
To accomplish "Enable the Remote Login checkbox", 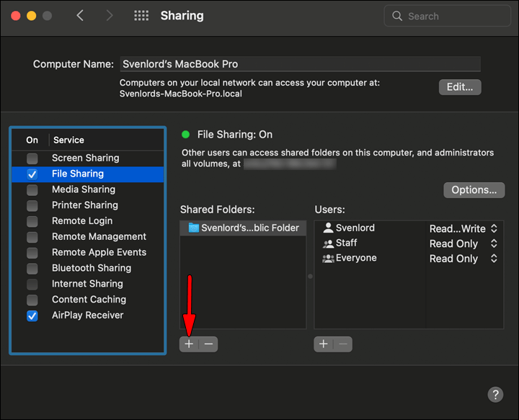I will [x=32, y=221].
